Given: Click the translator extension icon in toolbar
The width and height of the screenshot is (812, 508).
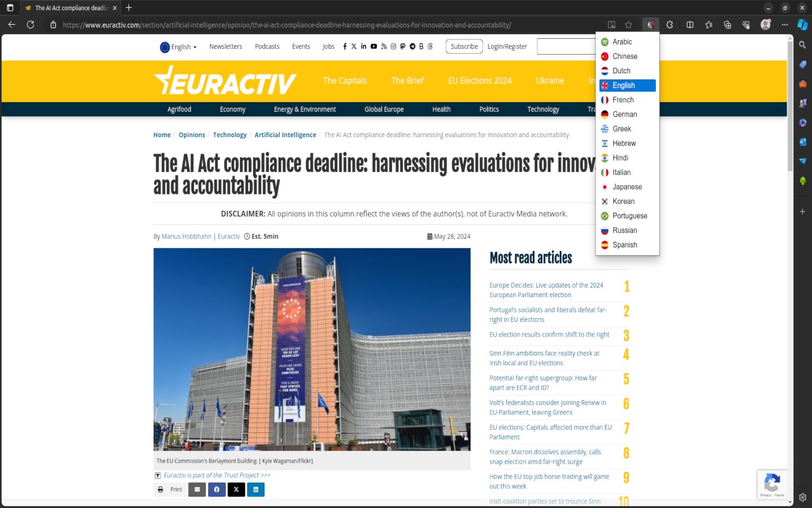Looking at the screenshot, I should tap(650, 25).
